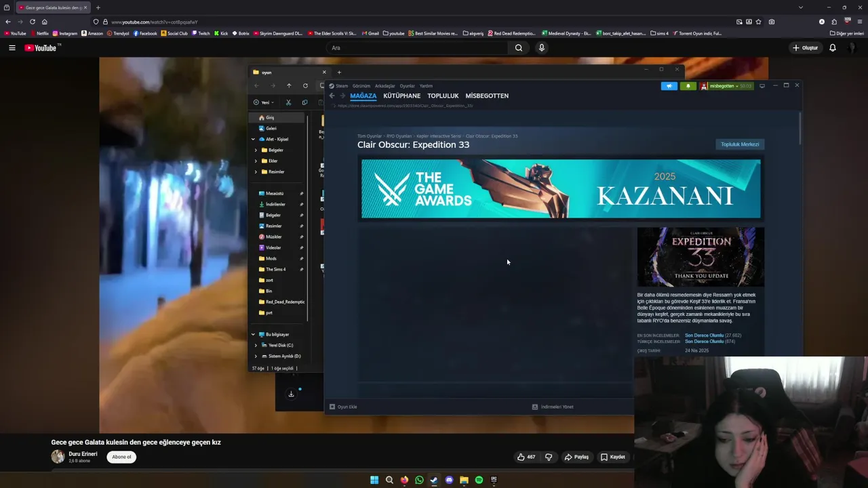Open the Steam menu in the menu bar
This screenshot has height=488, width=868.
tap(342, 86)
